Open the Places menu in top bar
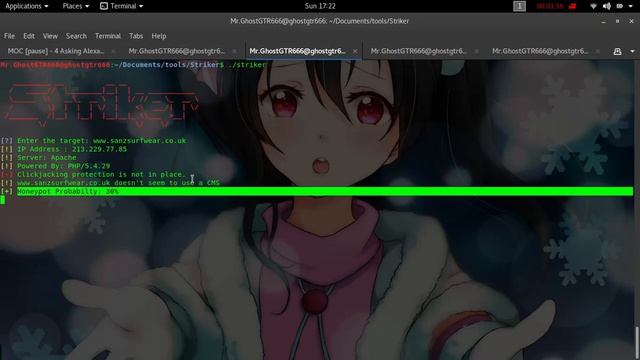The image size is (640, 360). tap(76, 6)
